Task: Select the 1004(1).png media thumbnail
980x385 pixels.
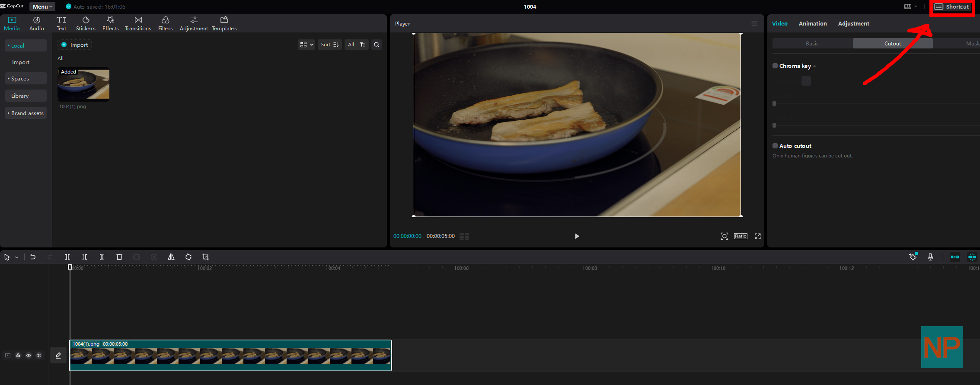Action: pyautogui.click(x=83, y=84)
